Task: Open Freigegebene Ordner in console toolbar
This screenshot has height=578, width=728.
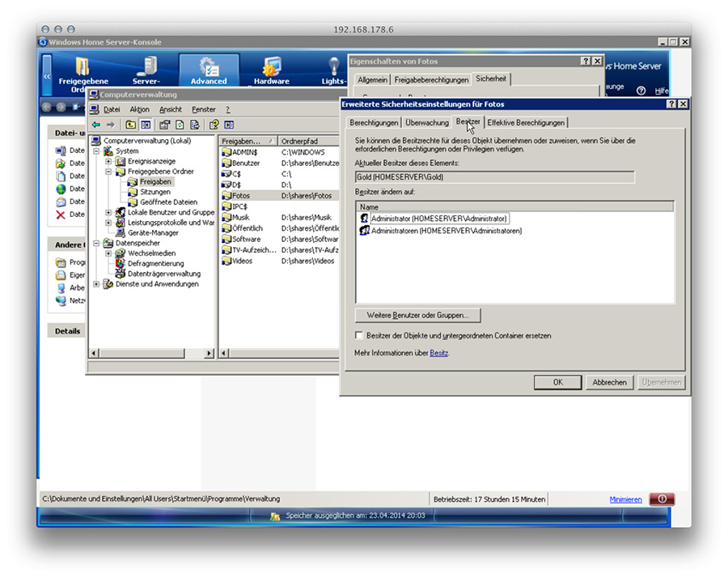Action: click(83, 69)
